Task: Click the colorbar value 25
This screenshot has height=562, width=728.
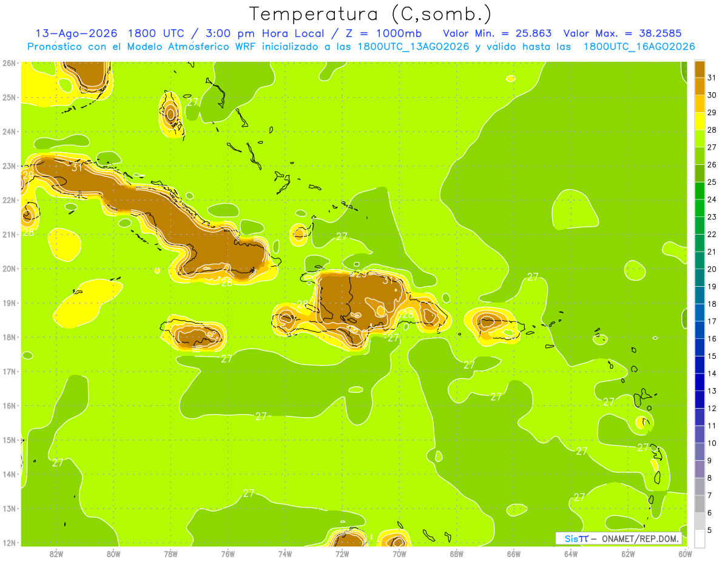Action: [712, 182]
